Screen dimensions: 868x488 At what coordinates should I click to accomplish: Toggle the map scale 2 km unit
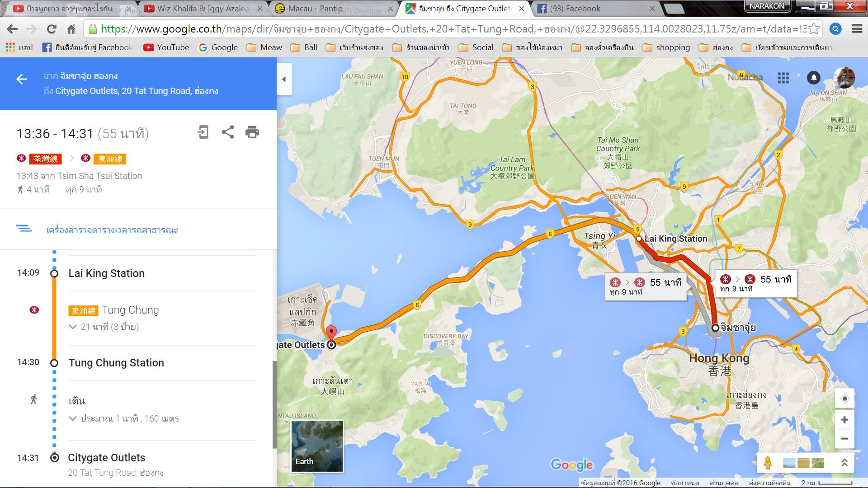pyautogui.click(x=827, y=483)
